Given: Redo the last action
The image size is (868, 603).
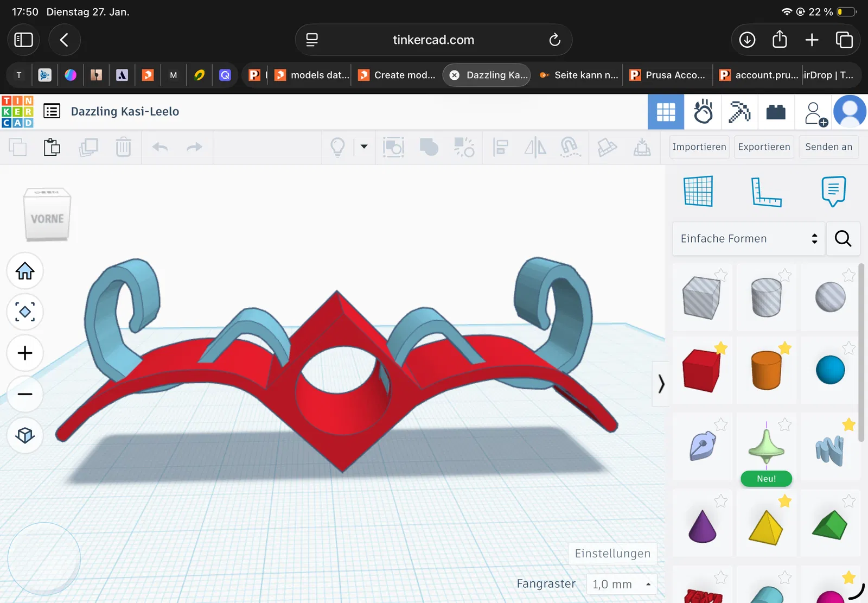Looking at the screenshot, I should click(194, 147).
